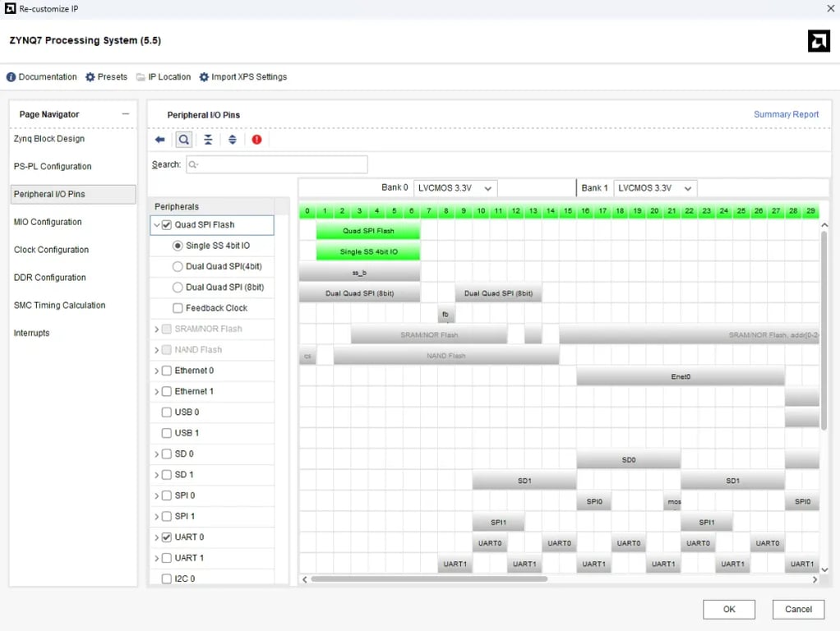Uncheck the Quad SPI Flash checkbox
The image size is (840, 631).
[x=167, y=225]
